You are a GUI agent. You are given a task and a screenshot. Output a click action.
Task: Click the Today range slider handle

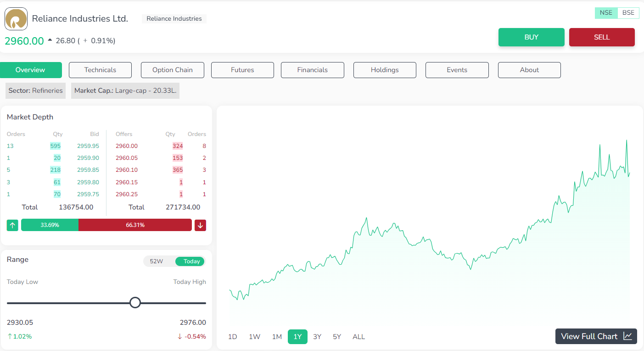point(135,303)
